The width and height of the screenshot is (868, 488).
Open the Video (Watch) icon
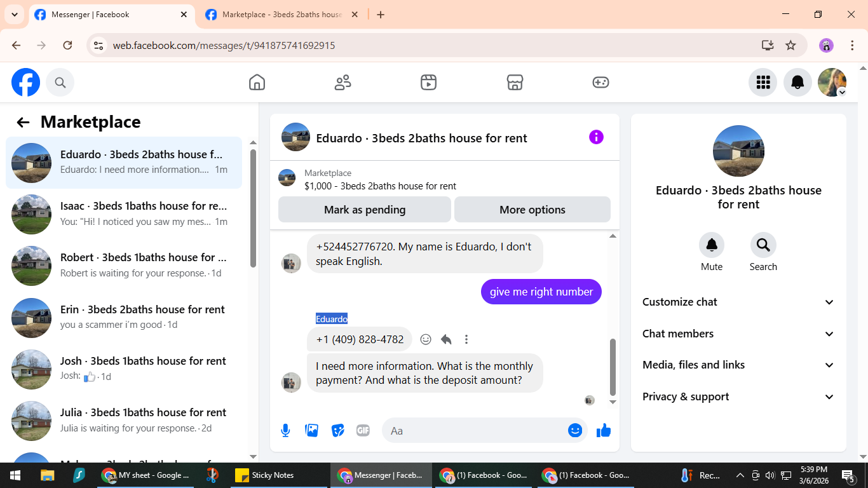pos(428,83)
